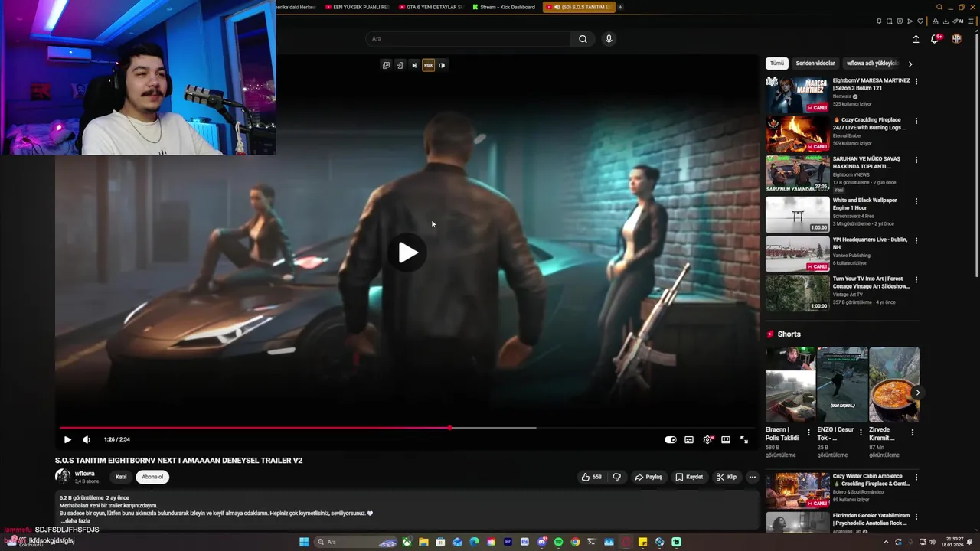Viewport: 980px width, 551px height.
Task: Click the search magnifier button
Action: point(583,39)
